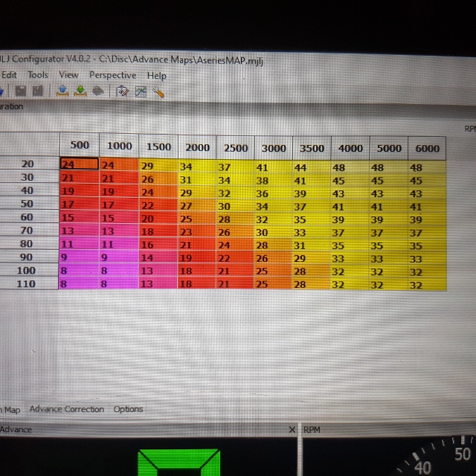Select cell 20 at 1500 RPM, load 60
476x476 pixels.
click(158, 218)
